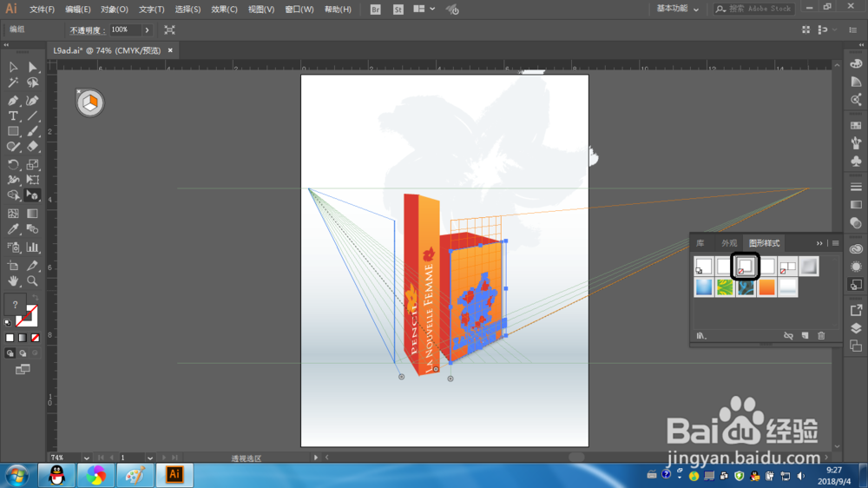868x488 pixels.
Task: Select the Magic Wand tool
Action: [13, 82]
